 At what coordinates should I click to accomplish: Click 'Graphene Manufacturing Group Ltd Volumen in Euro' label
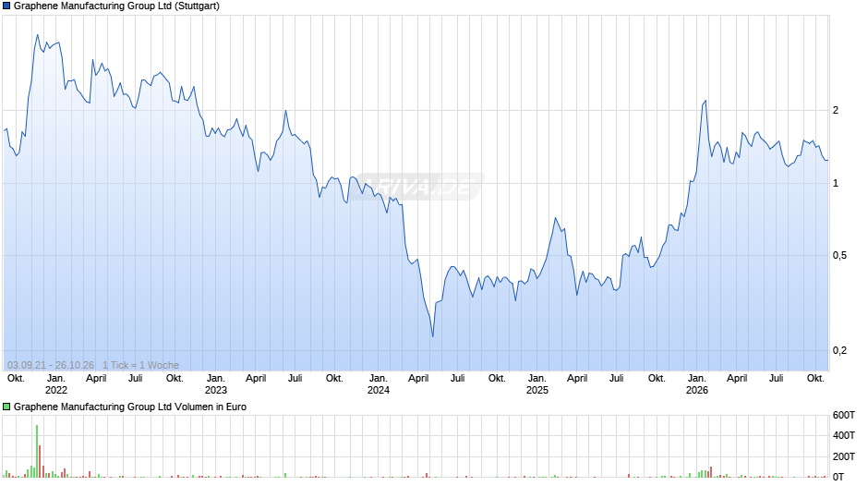coord(130,407)
